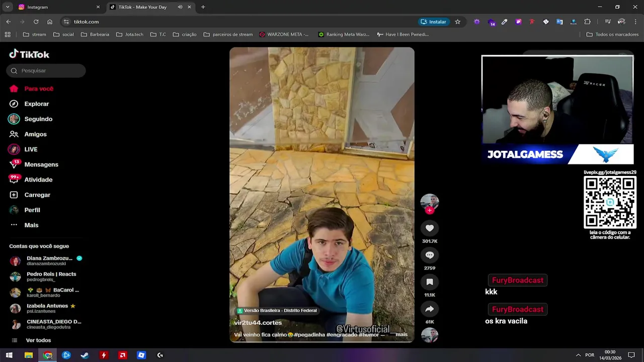644x362 pixels.
Task: Open the WARZONE META bookmark
Action: pyautogui.click(x=284, y=34)
